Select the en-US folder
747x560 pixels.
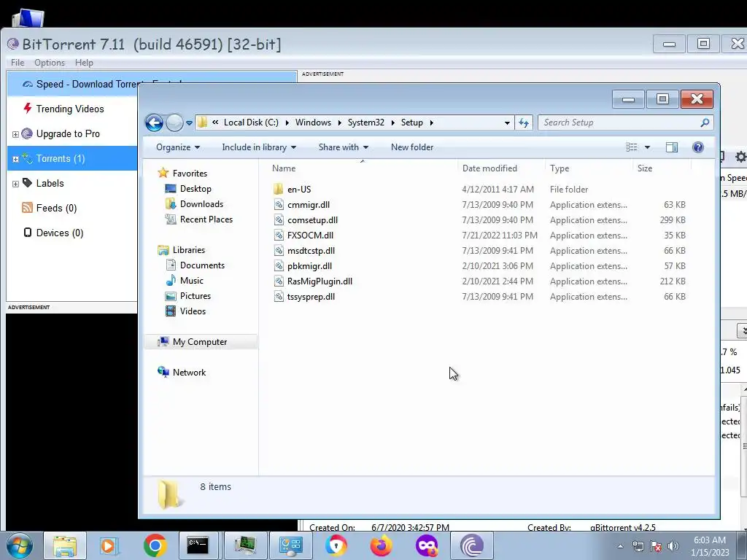pyautogui.click(x=298, y=190)
